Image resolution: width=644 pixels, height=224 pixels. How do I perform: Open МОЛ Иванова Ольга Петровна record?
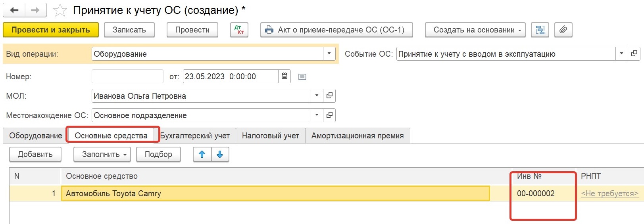tap(329, 96)
